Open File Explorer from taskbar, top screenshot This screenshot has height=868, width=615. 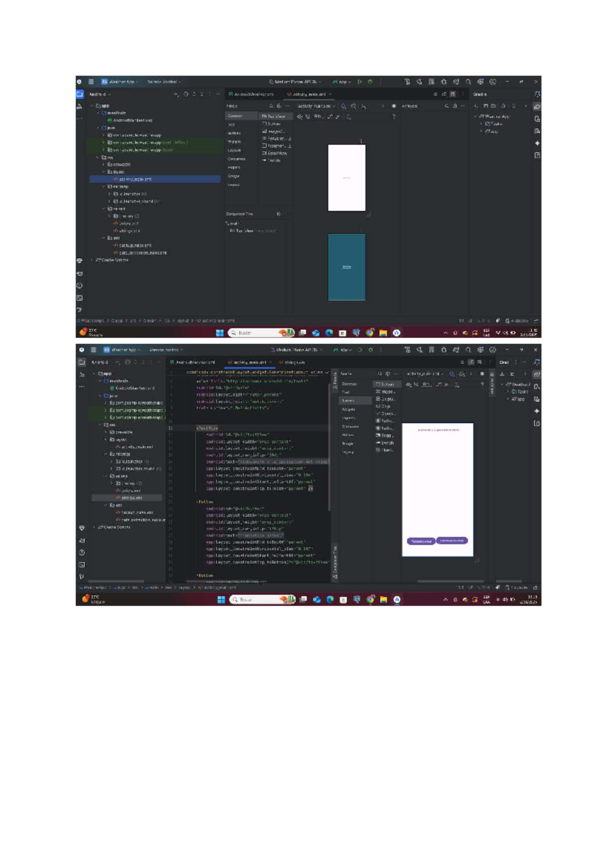pyautogui.click(x=383, y=333)
